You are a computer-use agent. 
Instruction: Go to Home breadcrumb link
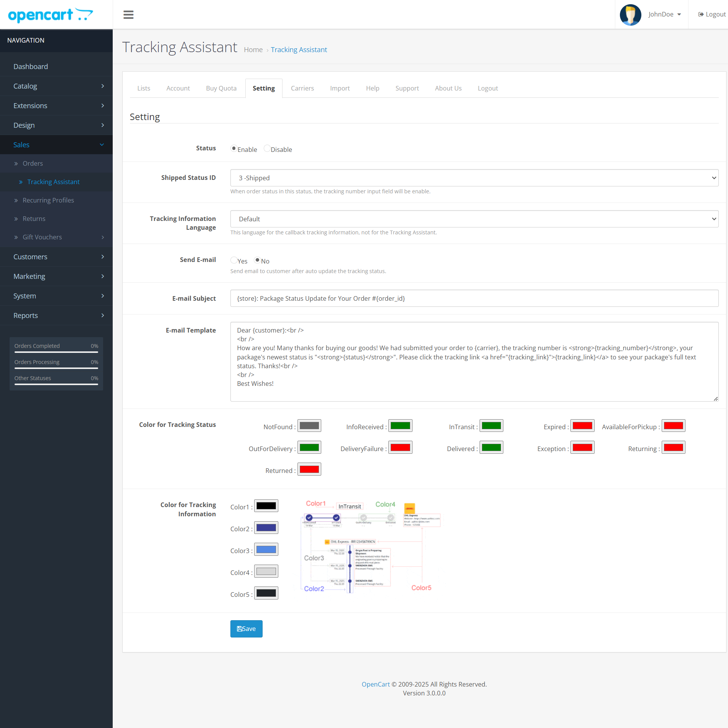[253, 49]
